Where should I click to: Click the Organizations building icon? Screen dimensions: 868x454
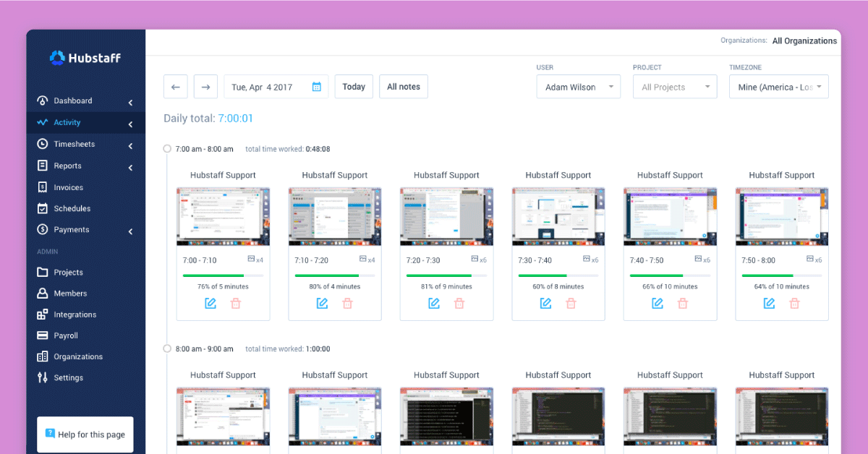point(42,356)
